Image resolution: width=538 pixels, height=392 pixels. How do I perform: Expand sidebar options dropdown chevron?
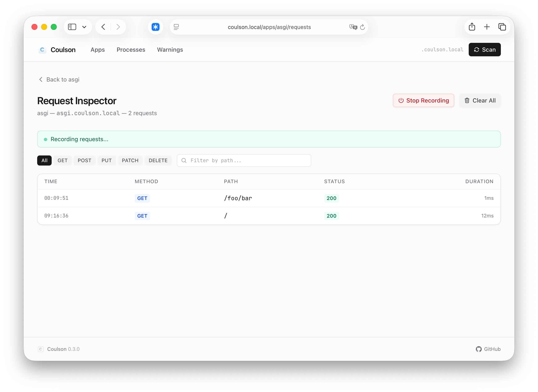coord(84,27)
